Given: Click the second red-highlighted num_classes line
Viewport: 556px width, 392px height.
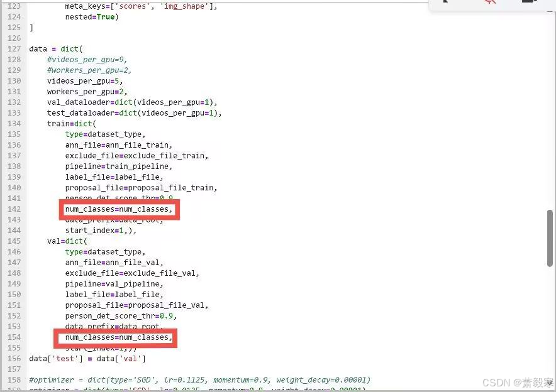Looking at the screenshot, I should coord(118,337).
